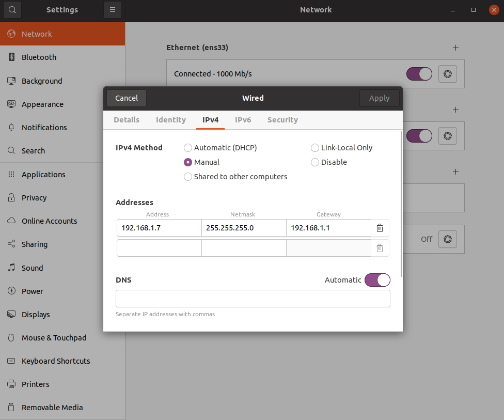Switch to the Details tab
504x420 pixels.
pyautogui.click(x=127, y=120)
